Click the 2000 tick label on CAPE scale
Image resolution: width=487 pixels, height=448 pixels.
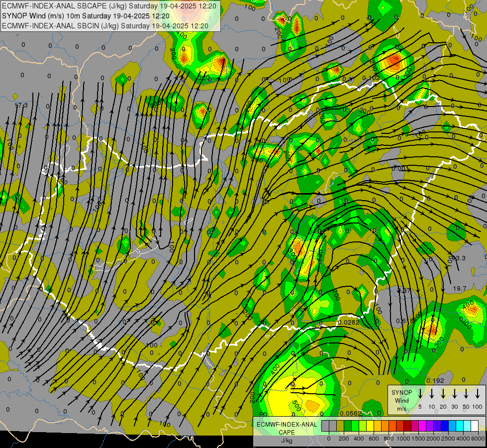tap(433, 439)
